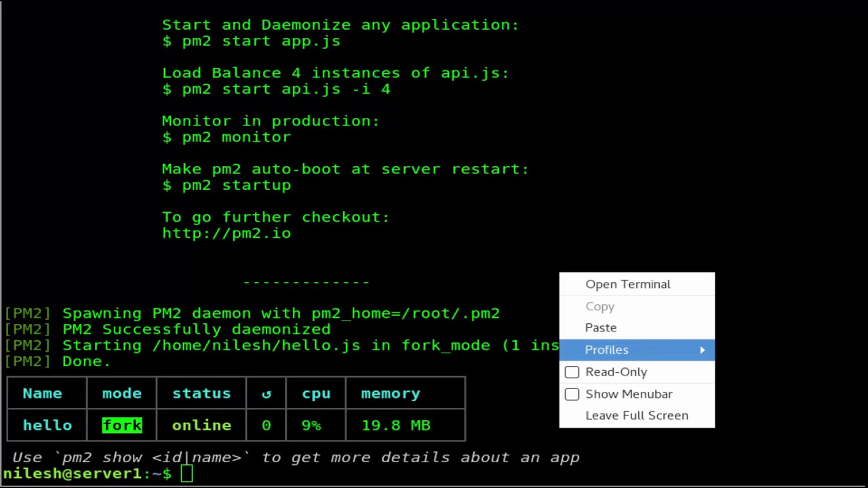Click the http://pm2.io link text
Image resolution: width=868 pixels, height=488 pixels.
tap(226, 233)
